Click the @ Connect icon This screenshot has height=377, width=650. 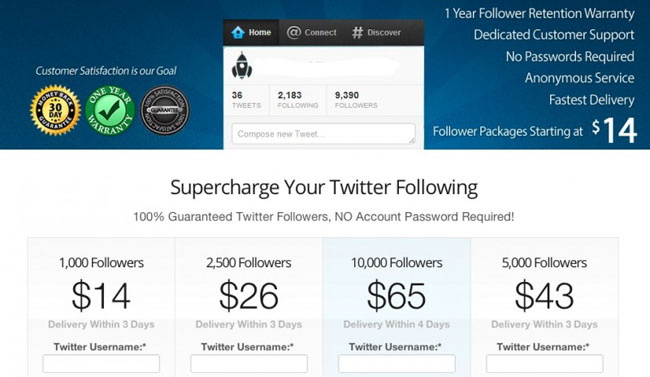pos(293,32)
